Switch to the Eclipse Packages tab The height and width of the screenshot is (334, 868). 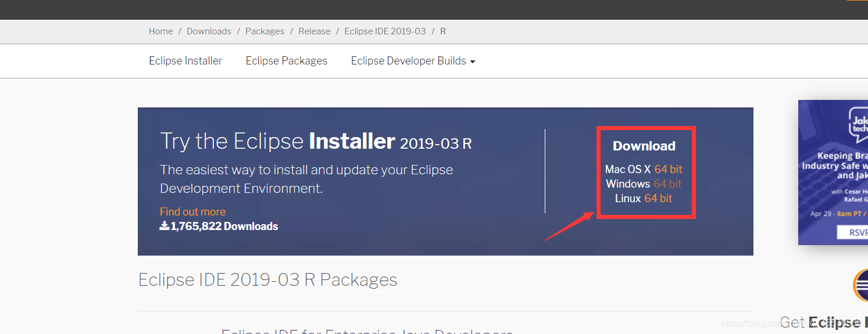pos(287,61)
